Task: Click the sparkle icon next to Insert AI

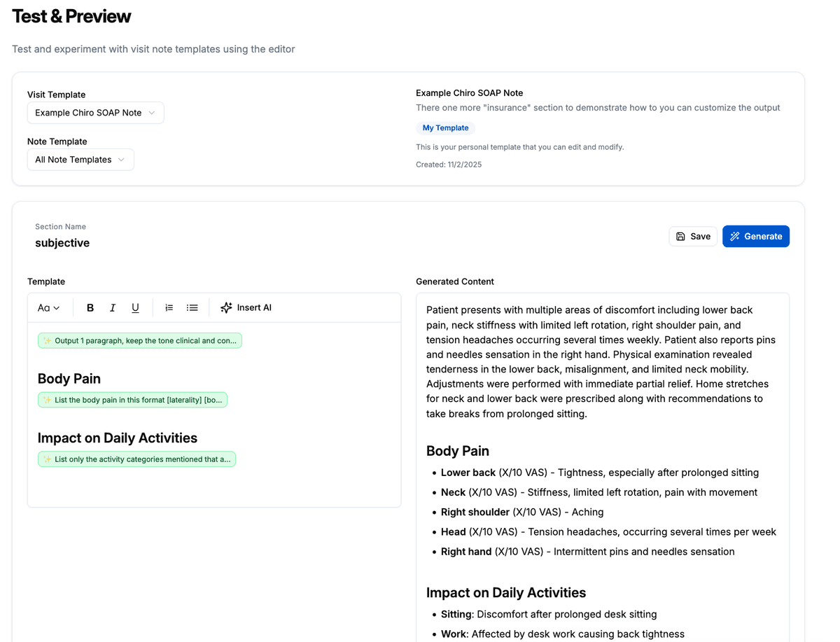Action: click(x=225, y=307)
